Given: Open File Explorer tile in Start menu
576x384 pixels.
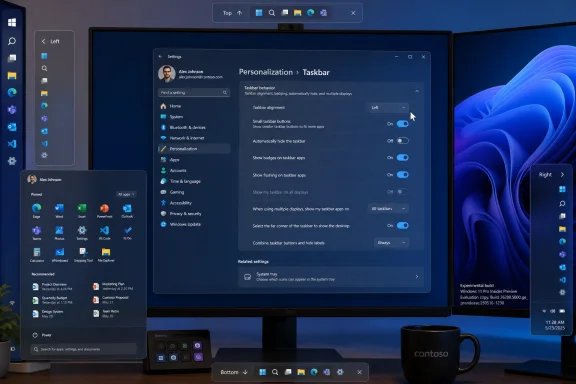Looking at the screenshot, I should (106, 255).
